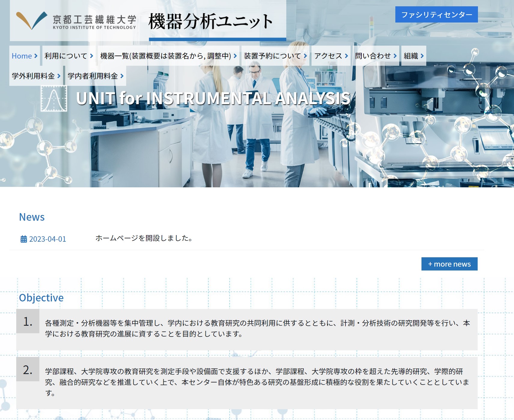Click the + more news button

point(449,264)
